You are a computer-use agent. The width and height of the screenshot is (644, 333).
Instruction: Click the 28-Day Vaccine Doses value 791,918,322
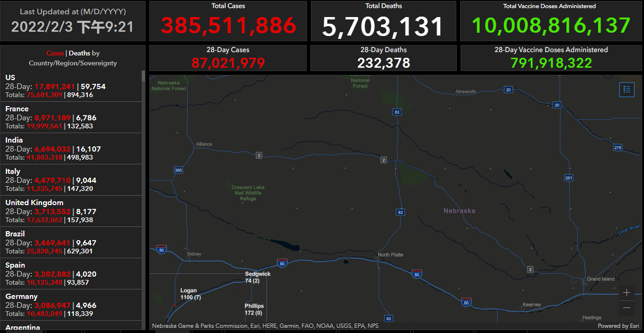pyautogui.click(x=551, y=63)
